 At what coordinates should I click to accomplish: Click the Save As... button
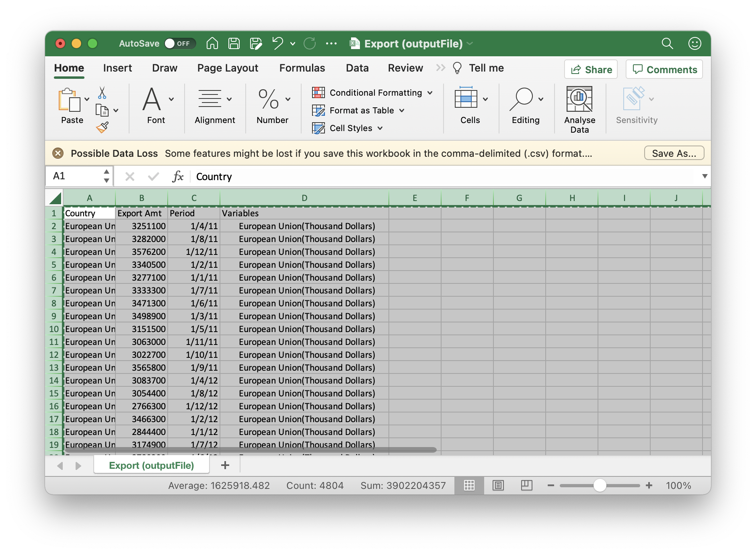(674, 153)
